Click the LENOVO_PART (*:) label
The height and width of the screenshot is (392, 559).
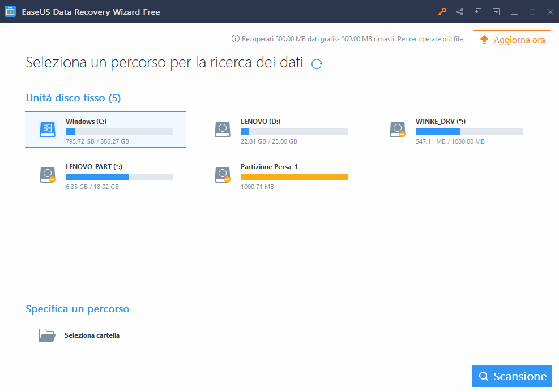(x=94, y=167)
